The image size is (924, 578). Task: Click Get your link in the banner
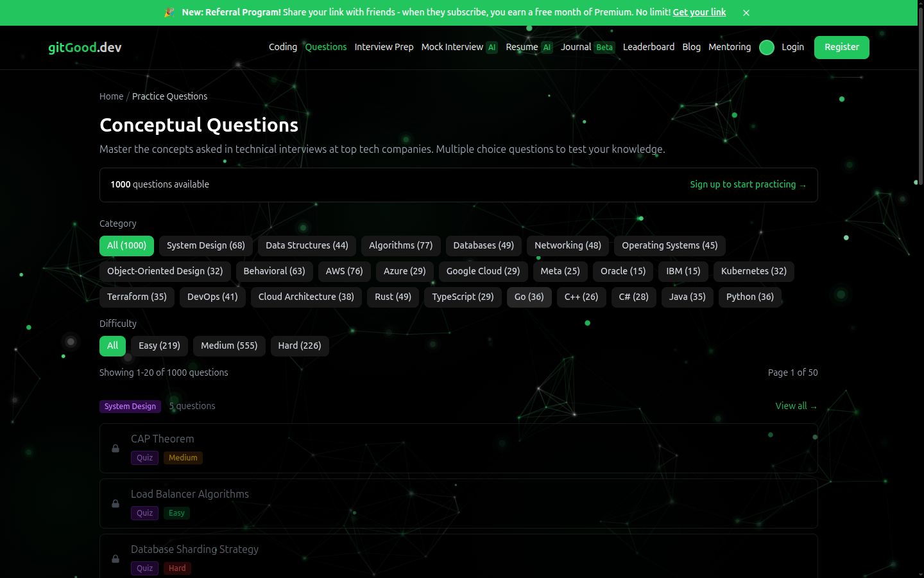(x=699, y=12)
